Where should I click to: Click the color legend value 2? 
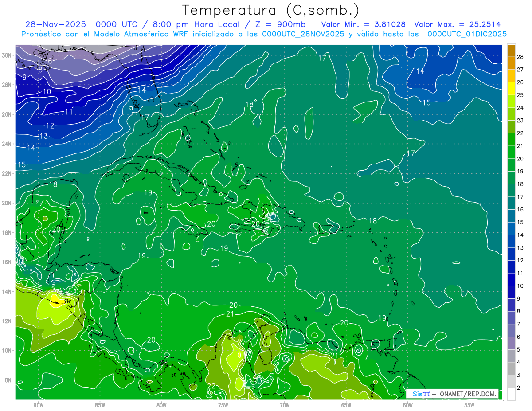pyautogui.click(x=519, y=388)
